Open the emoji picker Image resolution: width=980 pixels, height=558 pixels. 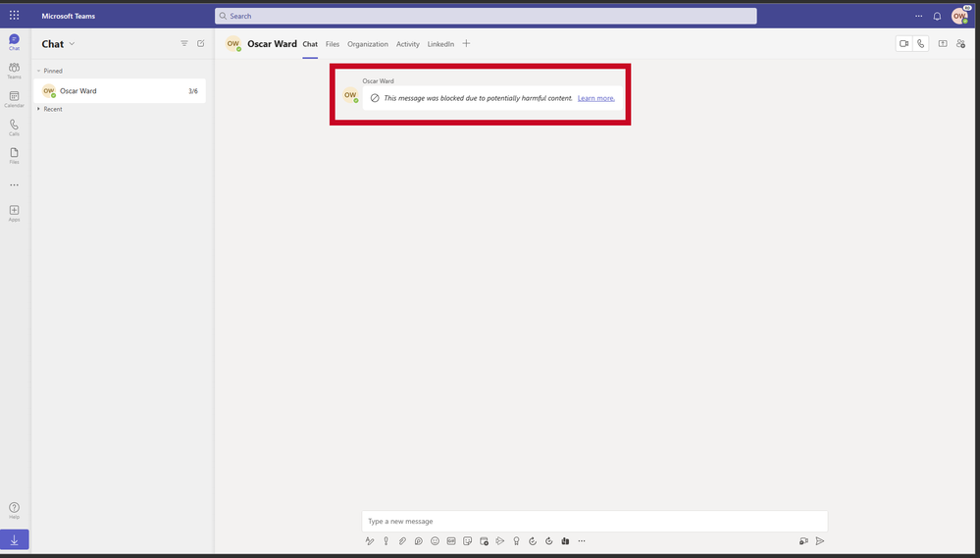point(435,541)
